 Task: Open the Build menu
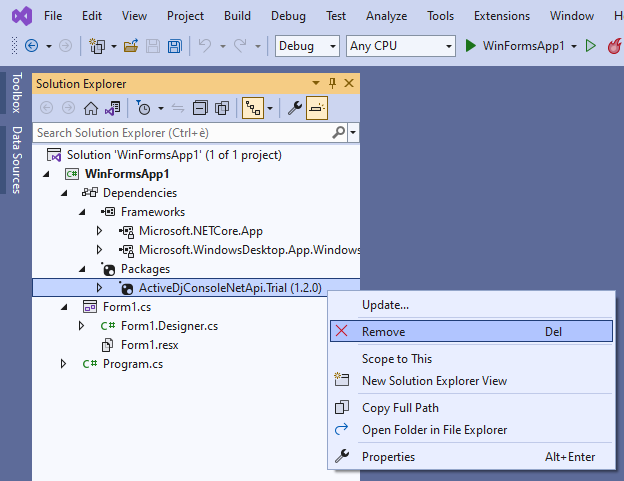(237, 16)
